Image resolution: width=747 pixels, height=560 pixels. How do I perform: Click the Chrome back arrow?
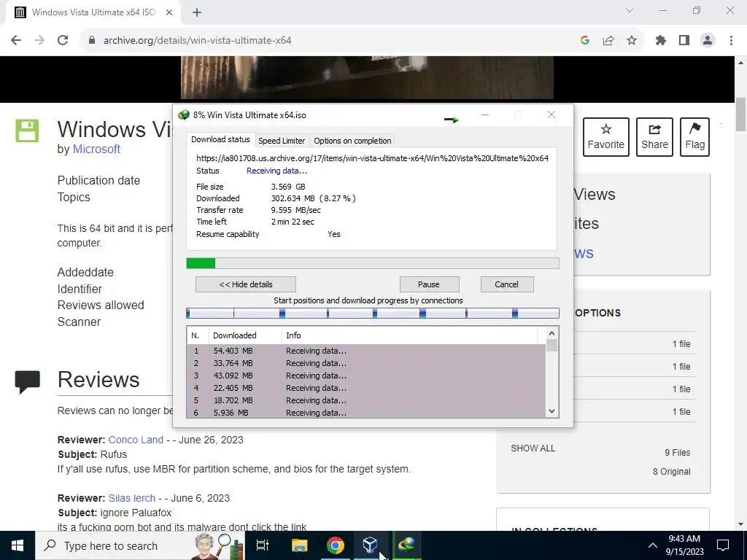(x=16, y=41)
